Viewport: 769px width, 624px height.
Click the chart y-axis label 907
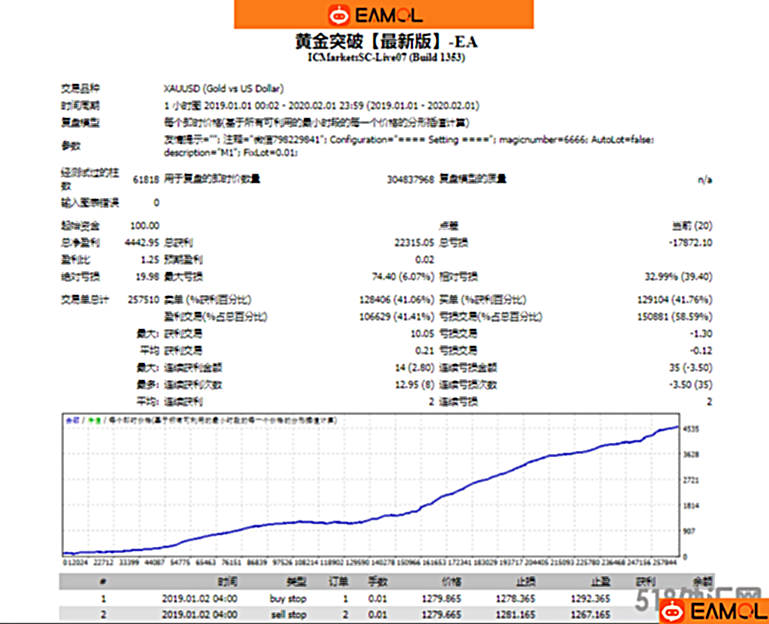coord(689,531)
